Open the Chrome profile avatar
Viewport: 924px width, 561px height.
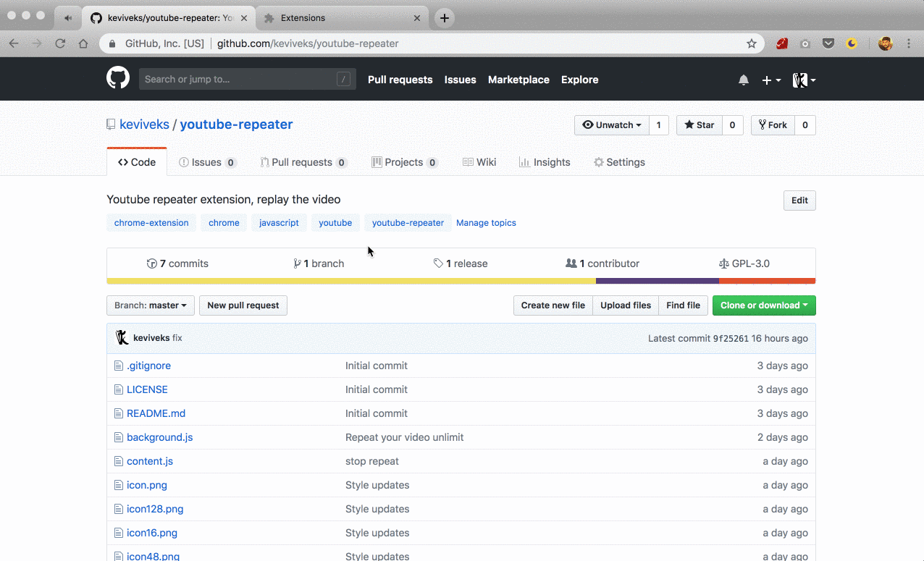[x=885, y=43]
